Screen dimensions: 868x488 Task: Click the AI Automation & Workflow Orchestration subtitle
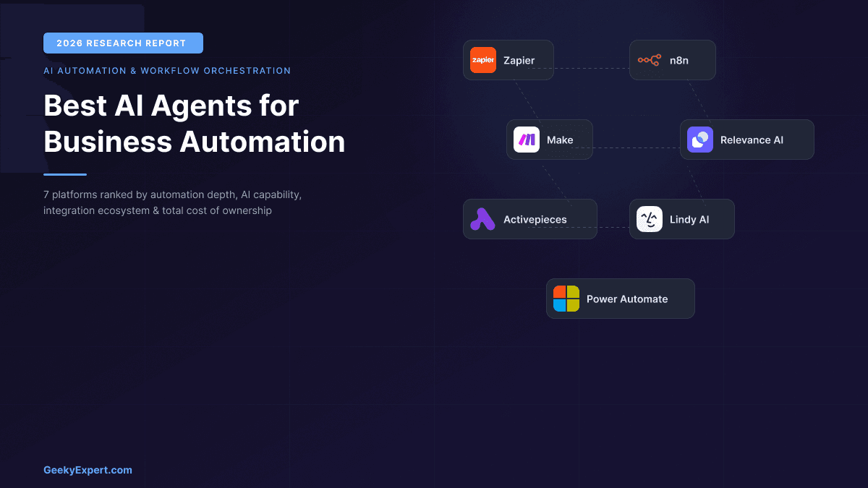167,71
